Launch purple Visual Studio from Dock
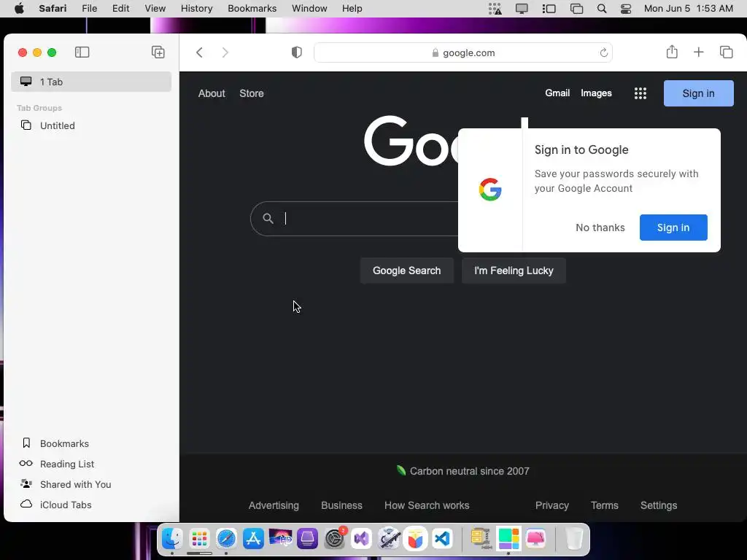The height and width of the screenshot is (560, 747). coord(362,539)
